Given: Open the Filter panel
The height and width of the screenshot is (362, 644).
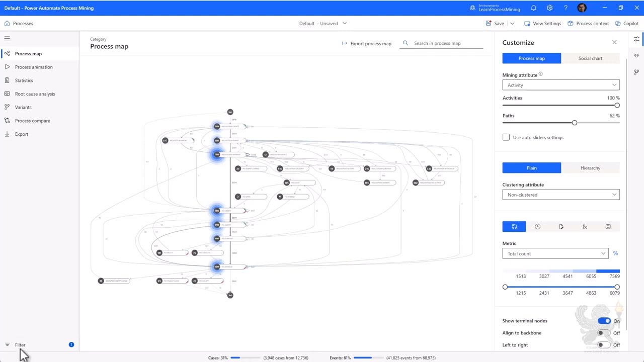Looking at the screenshot, I should [x=20, y=345].
